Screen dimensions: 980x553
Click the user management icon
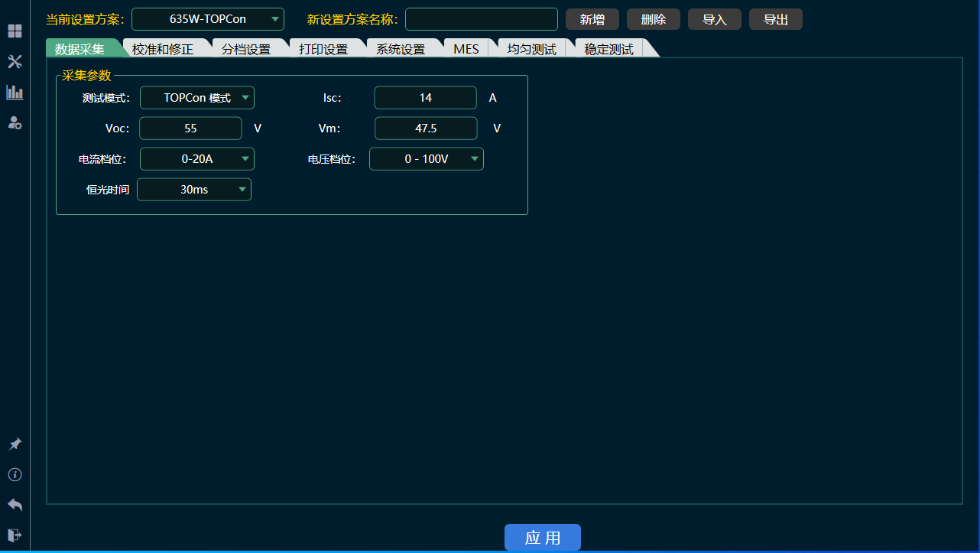pyautogui.click(x=15, y=122)
